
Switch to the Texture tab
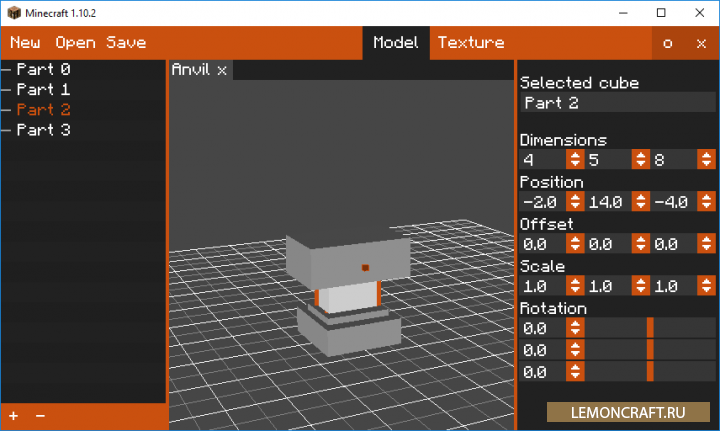pos(471,43)
